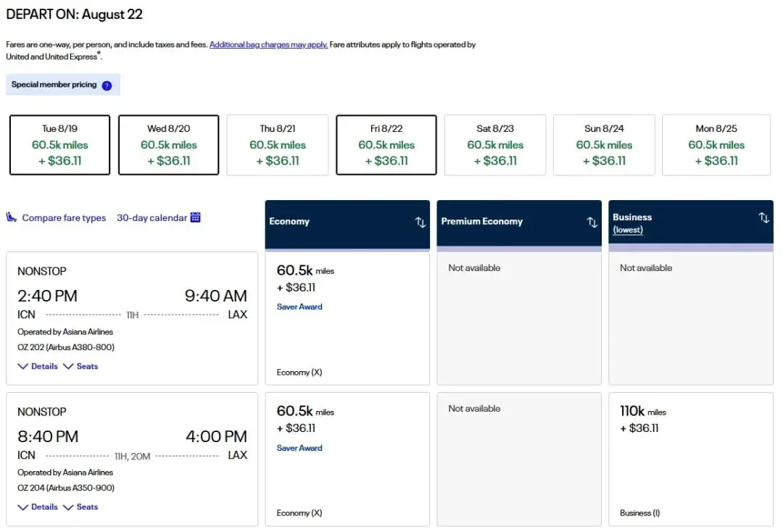Sort flights by Economy fare arrows
The image size is (783, 532).
tap(420, 223)
